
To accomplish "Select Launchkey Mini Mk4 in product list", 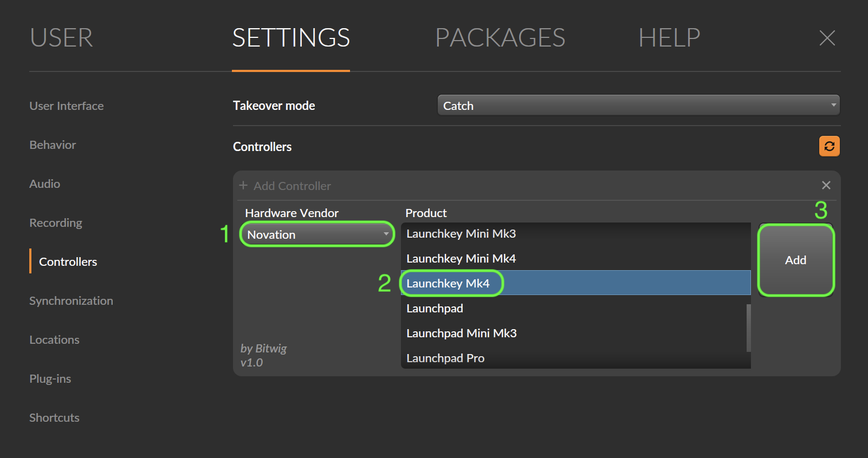I will (x=575, y=259).
